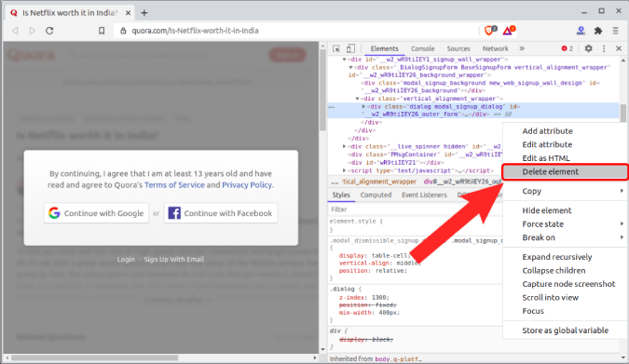
Task: Open a new browser tab
Action: tap(144, 13)
